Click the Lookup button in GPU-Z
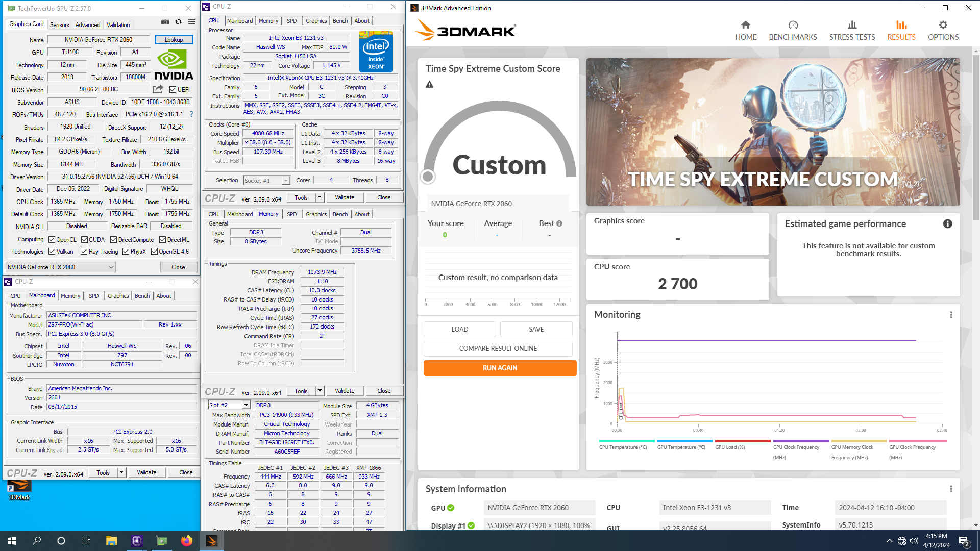 click(x=174, y=40)
